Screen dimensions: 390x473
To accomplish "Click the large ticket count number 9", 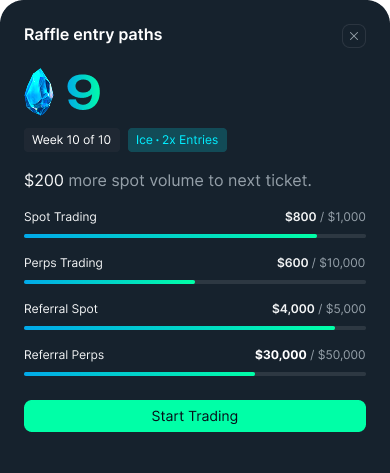I will 84,92.
